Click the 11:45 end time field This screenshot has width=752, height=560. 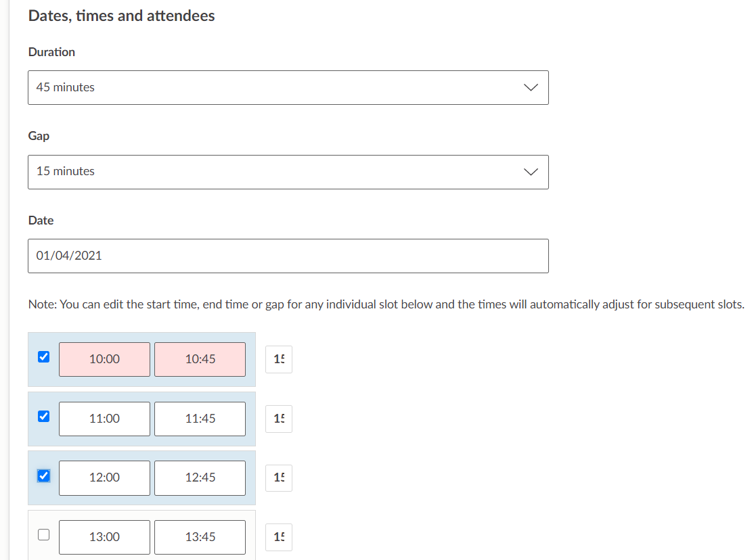(x=200, y=419)
